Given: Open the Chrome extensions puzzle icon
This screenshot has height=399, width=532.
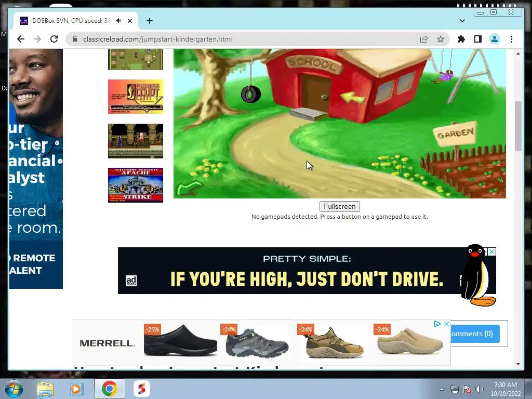Looking at the screenshot, I should click(461, 39).
